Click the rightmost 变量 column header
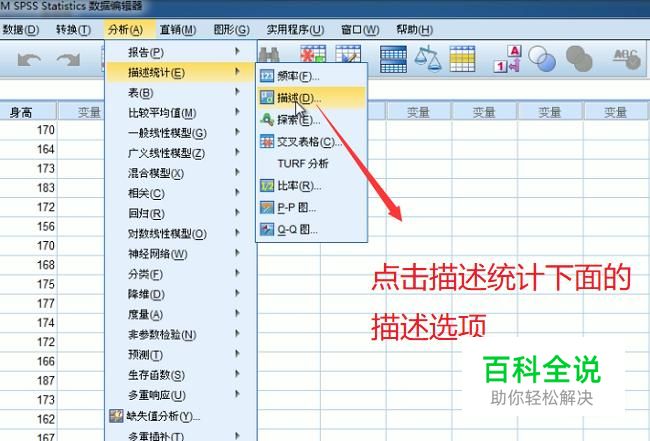The width and height of the screenshot is (650, 441). (616, 112)
